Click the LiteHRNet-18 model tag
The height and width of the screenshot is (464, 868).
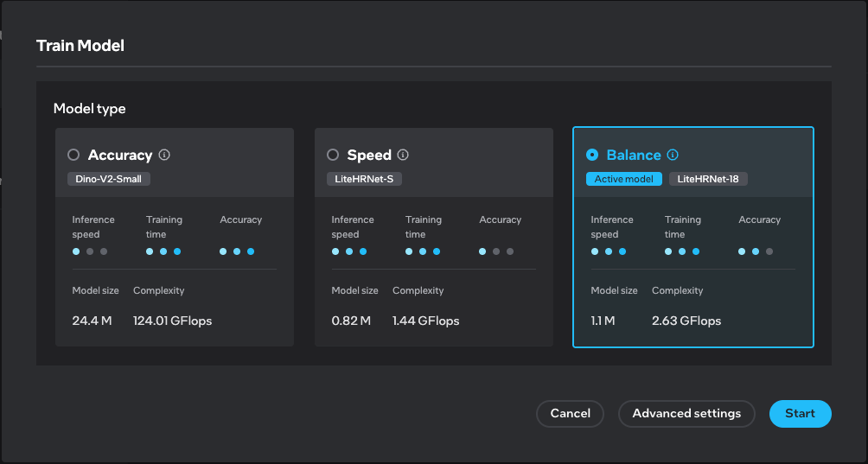tap(708, 179)
